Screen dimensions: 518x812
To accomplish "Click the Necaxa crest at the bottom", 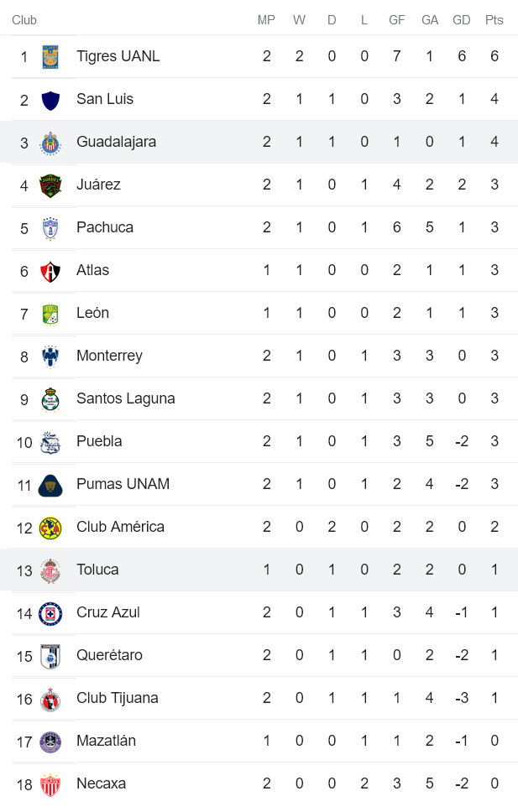I will pyautogui.click(x=50, y=783).
